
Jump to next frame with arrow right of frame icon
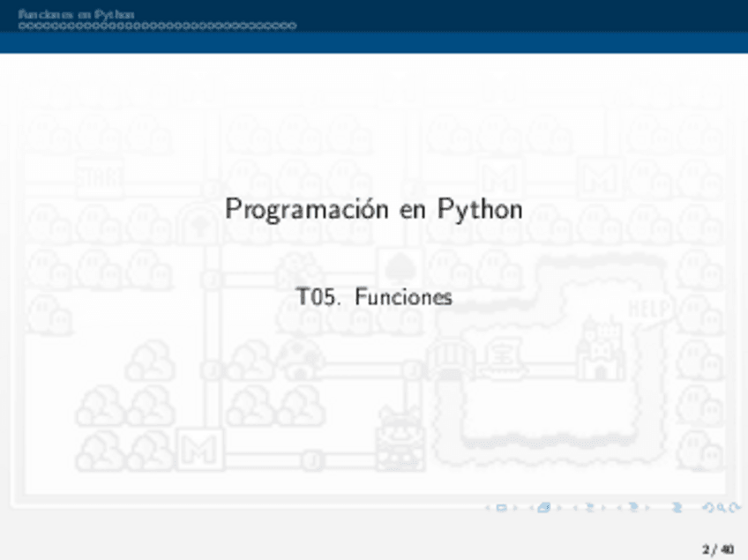click(557, 507)
